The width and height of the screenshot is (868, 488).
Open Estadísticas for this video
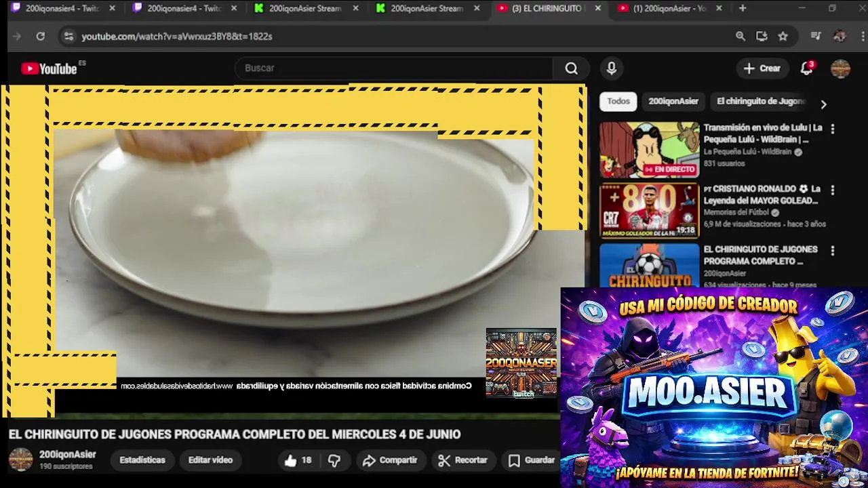click(142, 460)
